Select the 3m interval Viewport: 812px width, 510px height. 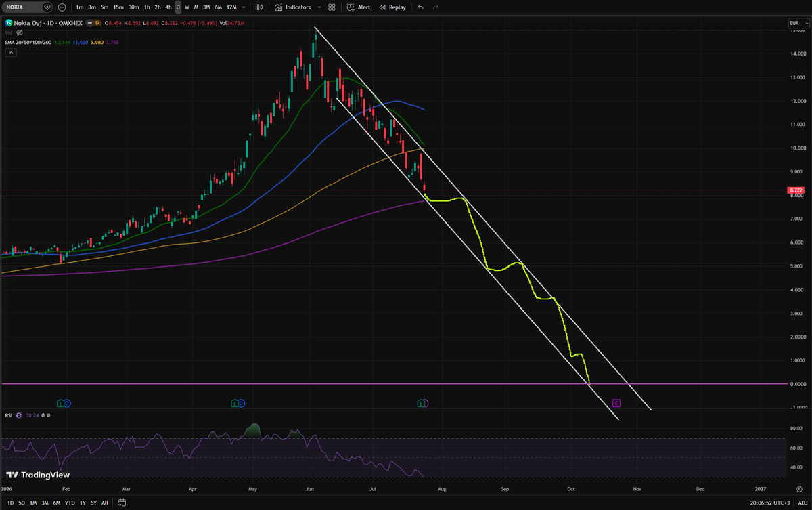91,7
